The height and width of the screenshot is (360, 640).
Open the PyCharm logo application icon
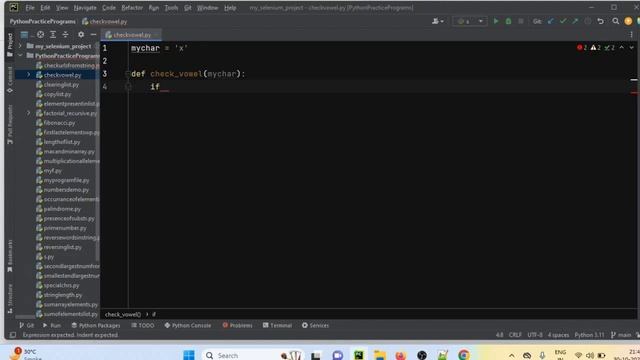coord(13,7)
